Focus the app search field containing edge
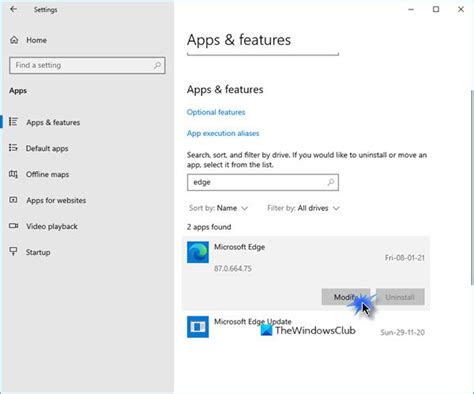Image resolution: width=474 pixels, height=394 pixels. point(263,182)
